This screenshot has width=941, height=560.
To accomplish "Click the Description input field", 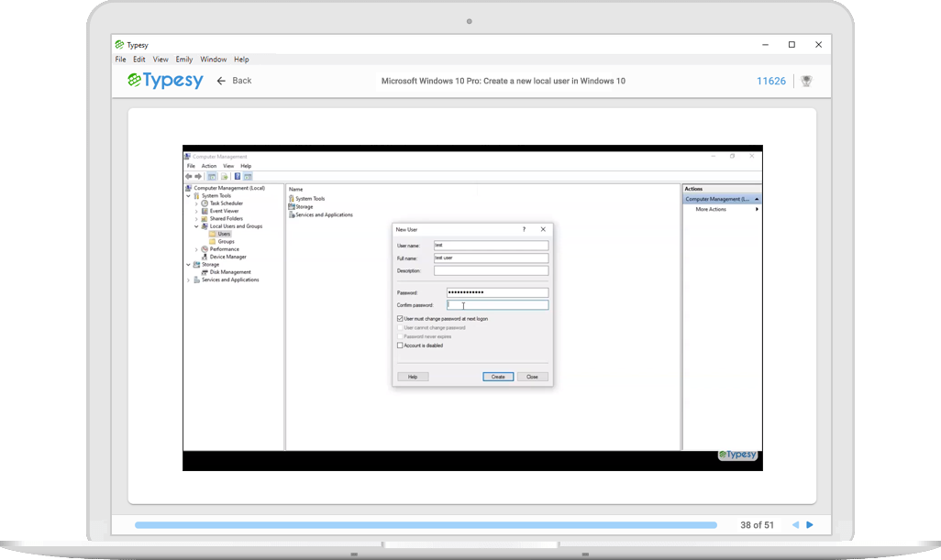I will [x=491, y=271].
